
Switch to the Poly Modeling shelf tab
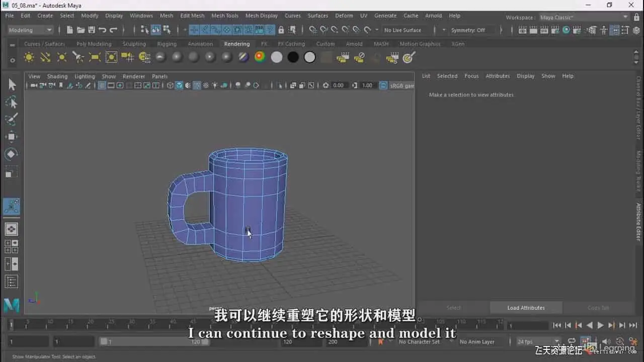click(x=94, y=44)
